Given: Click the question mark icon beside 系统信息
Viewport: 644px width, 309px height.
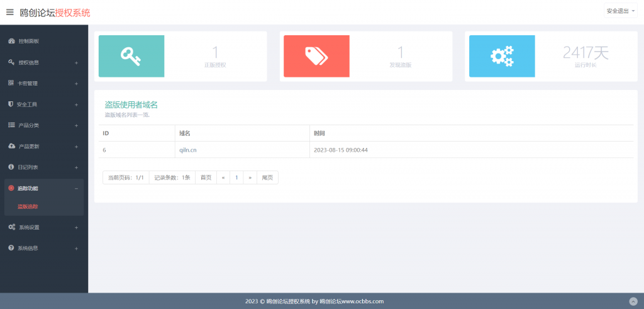Looking at the screenshot, I should click(x=11, y=248).
